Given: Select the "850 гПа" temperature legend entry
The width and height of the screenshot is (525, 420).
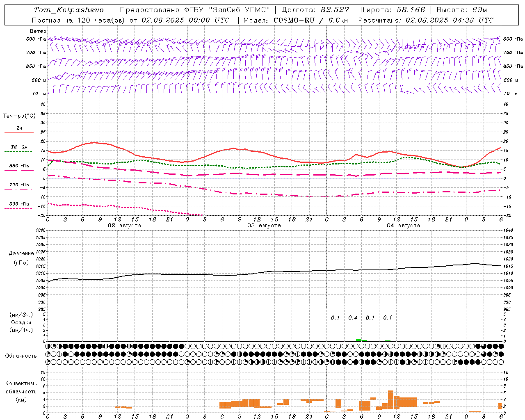Looking at the screenshot, I should (19, 166).
